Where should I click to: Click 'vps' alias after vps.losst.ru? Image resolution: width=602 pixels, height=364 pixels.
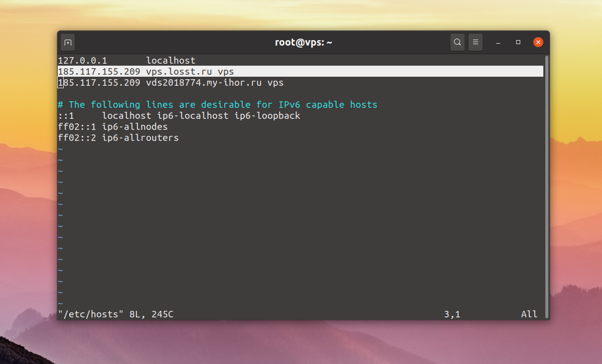(x=226, y=71)
